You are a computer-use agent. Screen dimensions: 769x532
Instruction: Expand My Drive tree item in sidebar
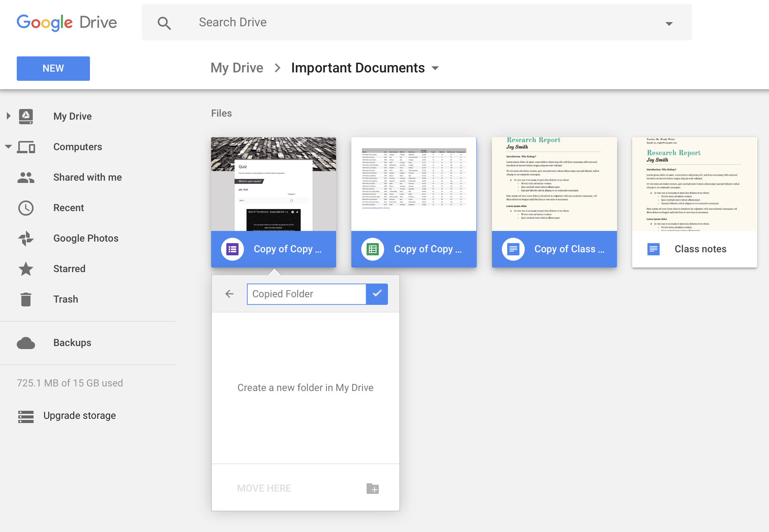9,116
